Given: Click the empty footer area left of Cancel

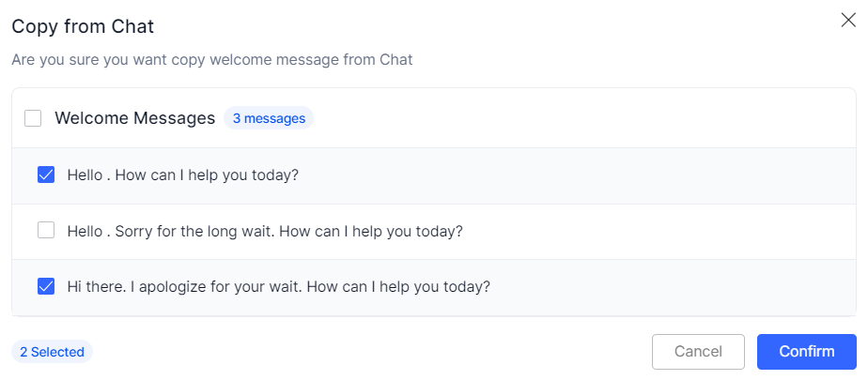Looking at the screenshot, I should (376, 352).
